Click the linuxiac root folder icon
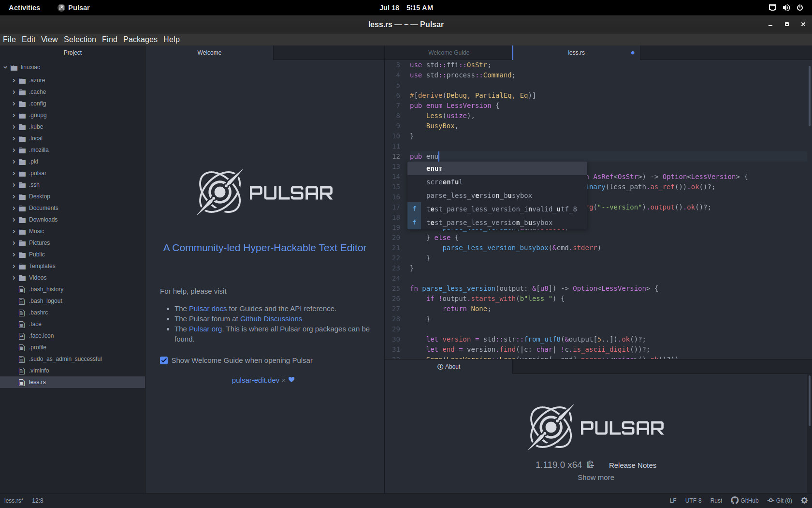Image resolution: width=812 pixels, height=508 pixels. click(x=14, y=67)
